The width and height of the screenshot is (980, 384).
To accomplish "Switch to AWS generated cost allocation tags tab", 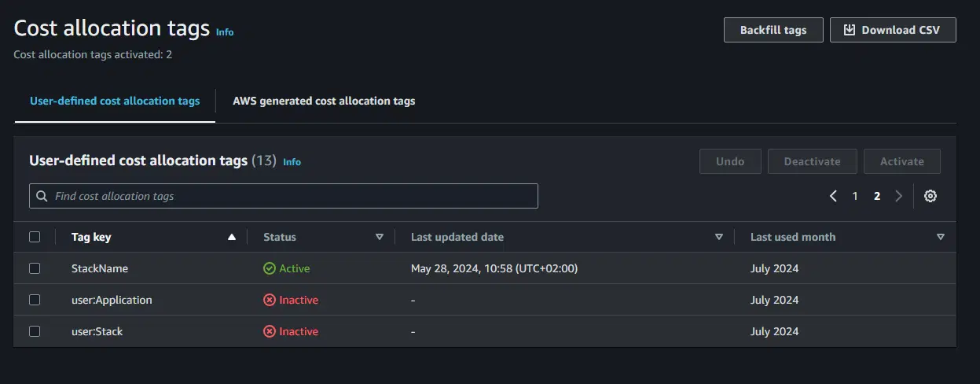I will [324, 101].
